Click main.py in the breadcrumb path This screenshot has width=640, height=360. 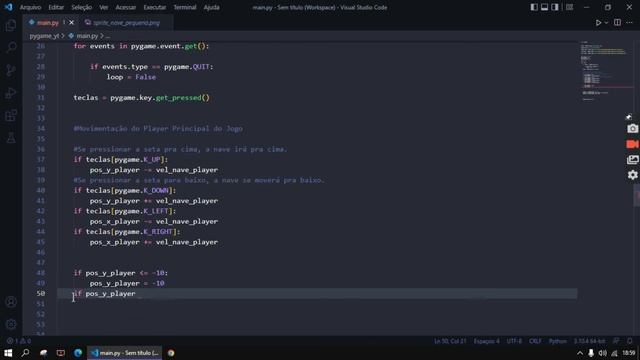click(x=87, y=36)
